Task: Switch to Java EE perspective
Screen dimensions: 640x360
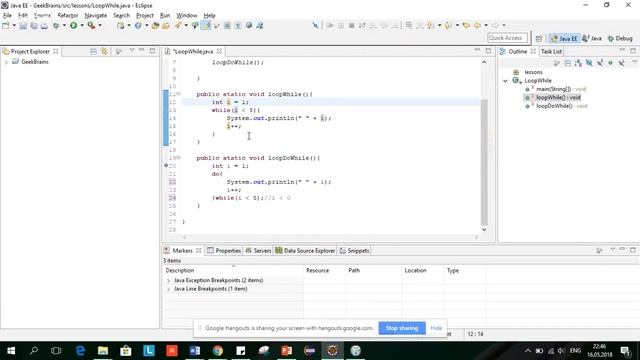Action: 563,38
